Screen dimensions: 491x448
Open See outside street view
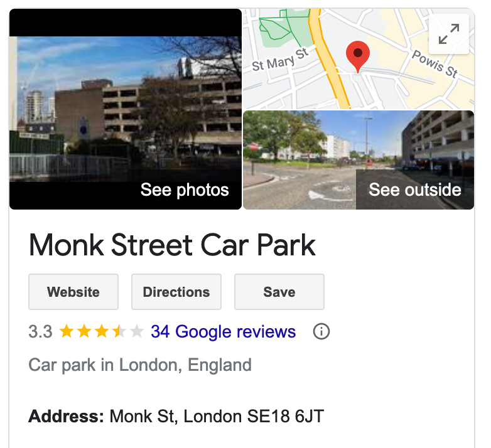[359, 160]
